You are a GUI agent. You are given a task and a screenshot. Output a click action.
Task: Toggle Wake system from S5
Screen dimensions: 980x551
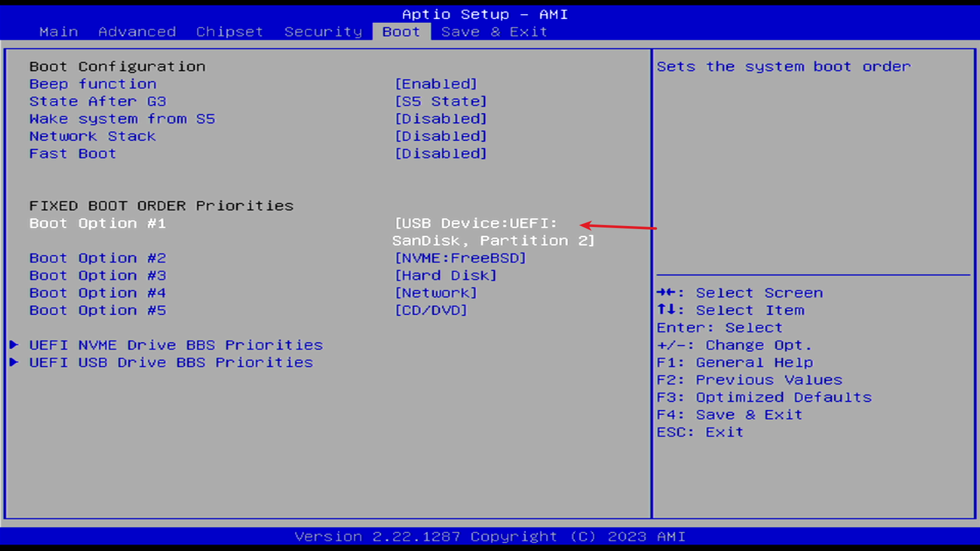pyautogui.click(x=442, y=119)
